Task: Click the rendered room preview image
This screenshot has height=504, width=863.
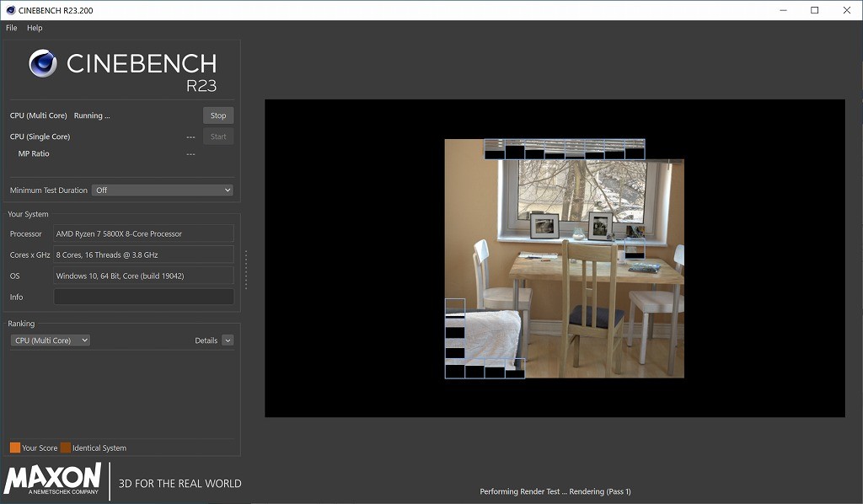Action: pyautogui.click(x=564, y=259)
